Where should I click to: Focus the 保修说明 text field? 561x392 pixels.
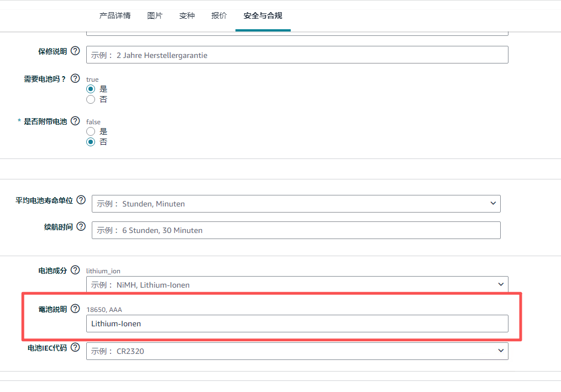(x=297, y=55)
